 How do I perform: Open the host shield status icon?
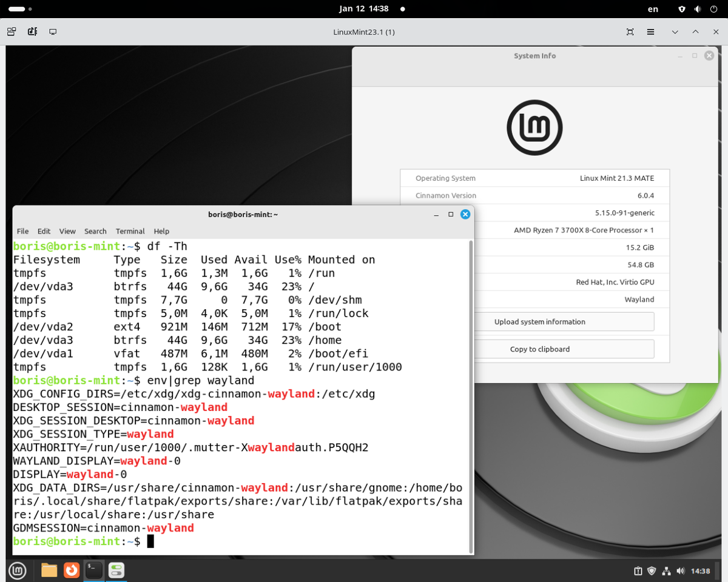tap(682, 9)
